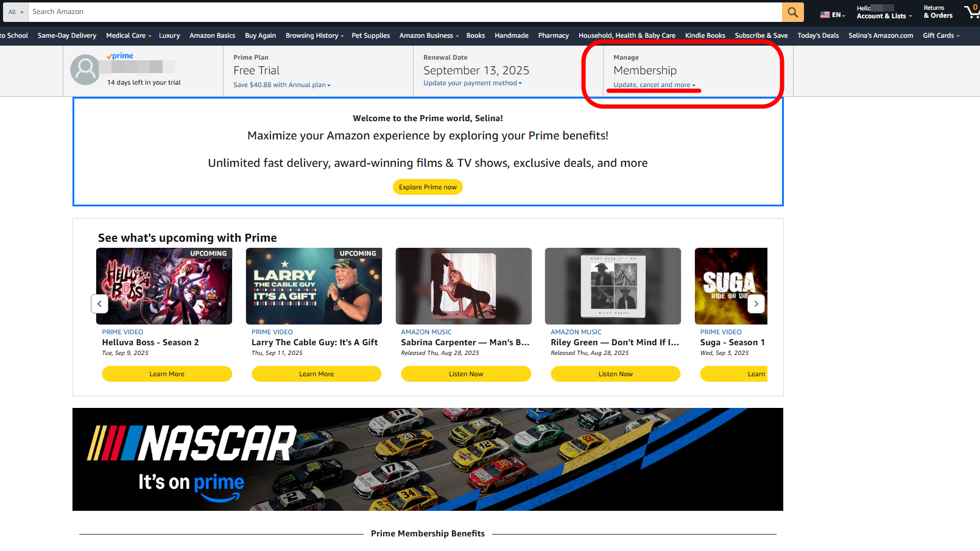Click the Free Trial plan text
Viewport: 980px width, 551px height.
pos(256,71)
